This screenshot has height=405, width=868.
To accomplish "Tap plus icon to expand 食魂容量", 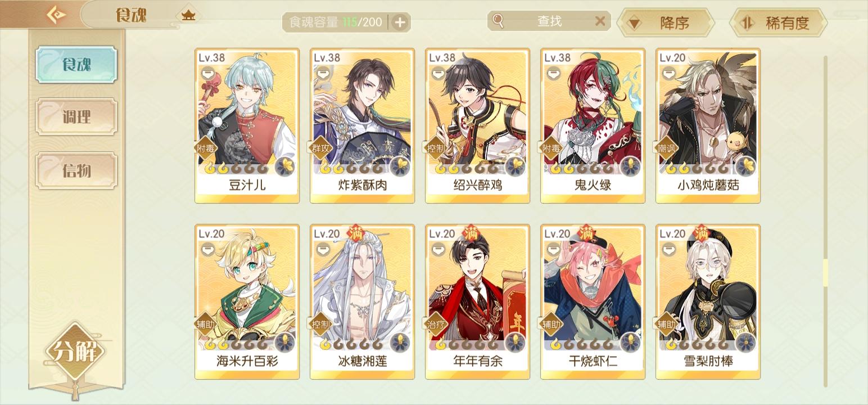I will pos(400,22).
